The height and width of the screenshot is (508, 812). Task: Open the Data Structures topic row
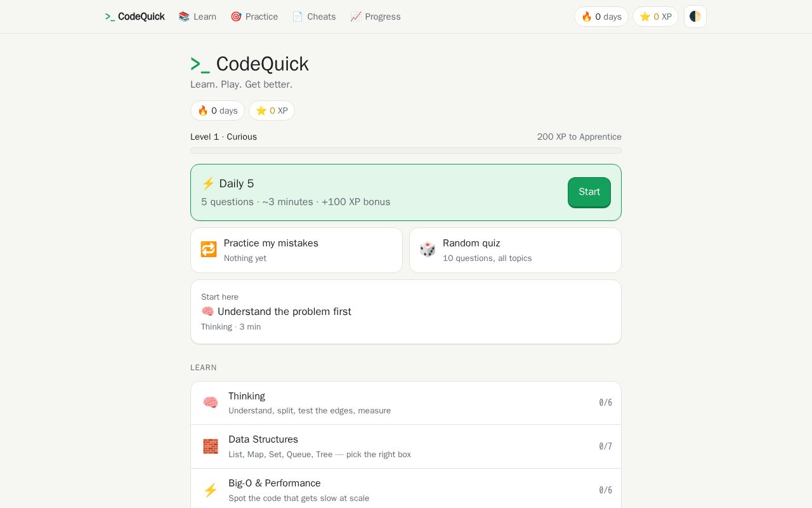pos(406,446)
